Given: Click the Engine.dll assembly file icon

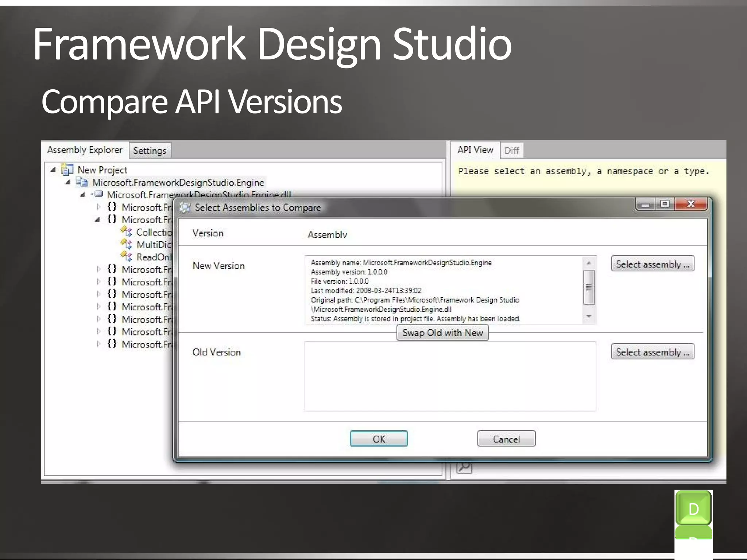Looking at the screenshot, I should pyautogui.click(x=98, y=194).
